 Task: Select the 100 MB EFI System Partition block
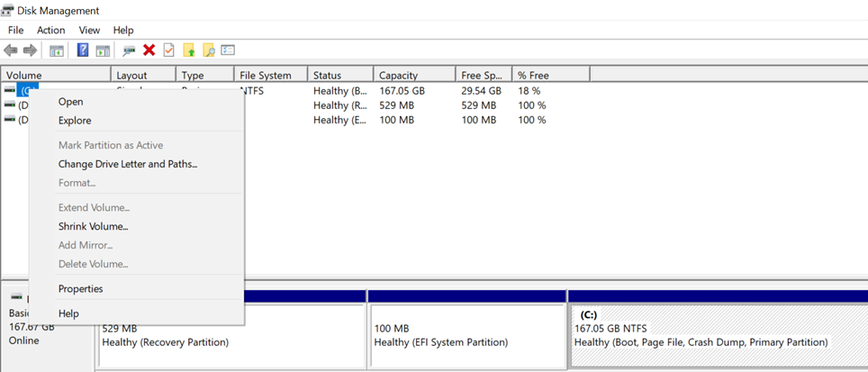tap(466, 335)
